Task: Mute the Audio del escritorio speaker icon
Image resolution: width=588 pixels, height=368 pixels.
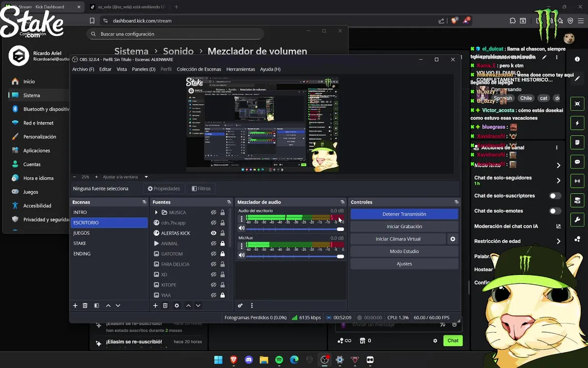Action: [242, 228]
